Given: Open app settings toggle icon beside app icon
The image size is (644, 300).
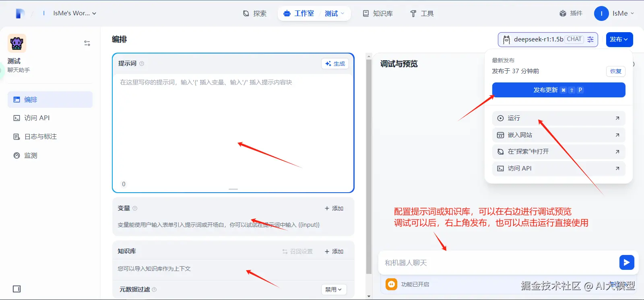Looking at the screenshot, I should pos(87,43).
